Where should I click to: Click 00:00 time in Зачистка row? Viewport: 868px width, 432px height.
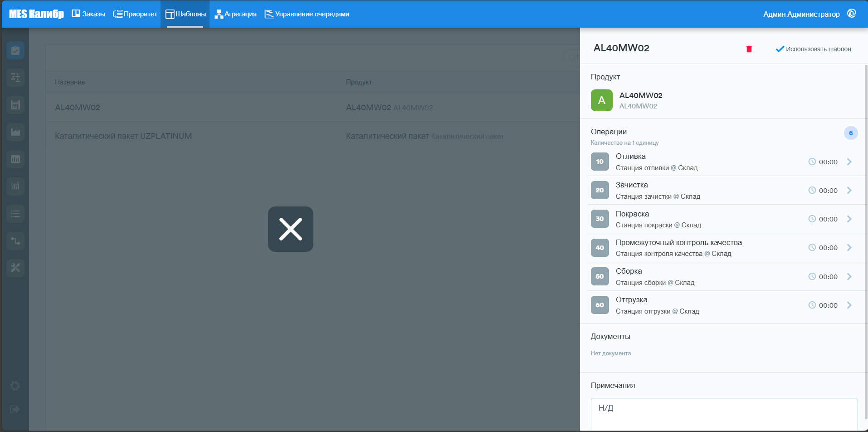pyautogui.click(x=828, y=191)
